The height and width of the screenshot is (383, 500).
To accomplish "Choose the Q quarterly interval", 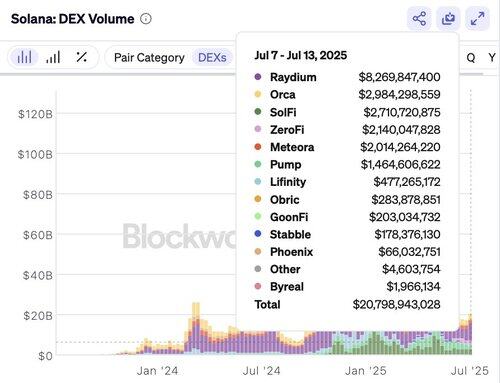I will pos(471,58).
